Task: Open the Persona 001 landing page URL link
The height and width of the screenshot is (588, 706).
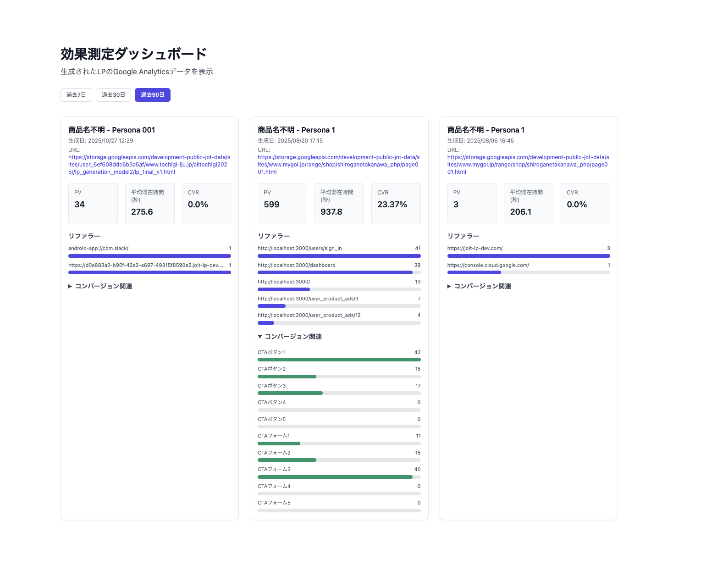Action: click(149, 164)
